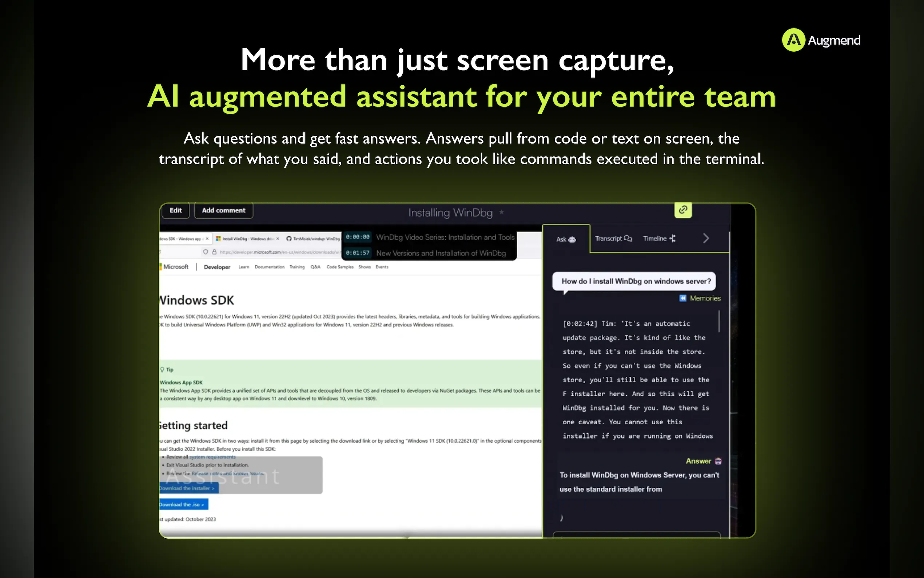Image resolution: width=924 pixels, height=578 pixels.
Task: Select the Windows SDK browser tab
Action: (x=185, y=238)
